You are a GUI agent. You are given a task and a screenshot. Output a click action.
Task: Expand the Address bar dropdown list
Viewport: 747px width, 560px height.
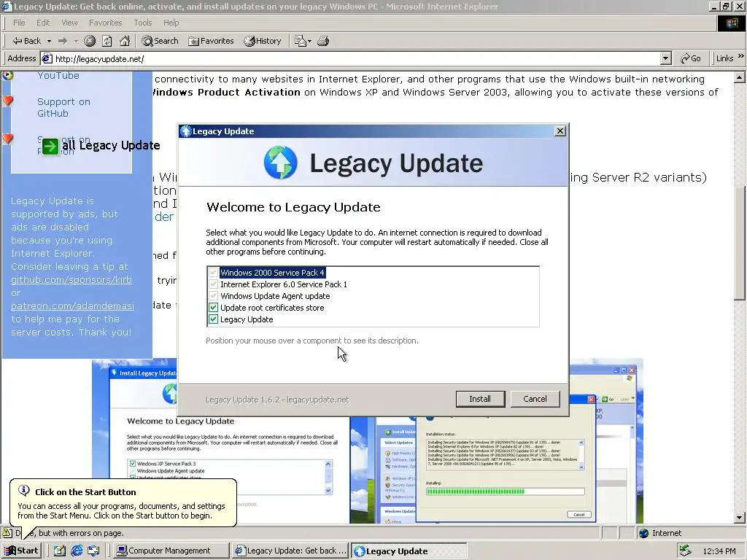(666, 58)
